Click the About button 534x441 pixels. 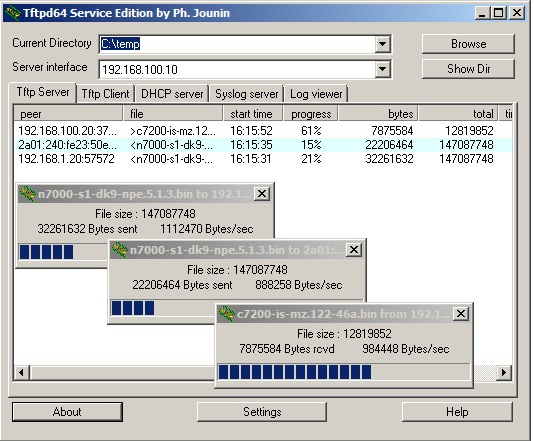67,412
